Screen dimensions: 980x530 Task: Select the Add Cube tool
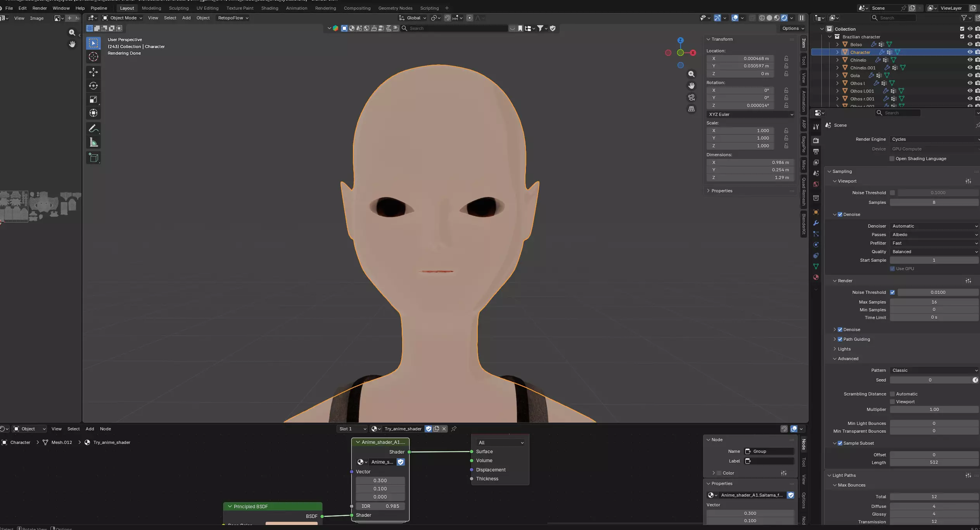pos(93,157)
